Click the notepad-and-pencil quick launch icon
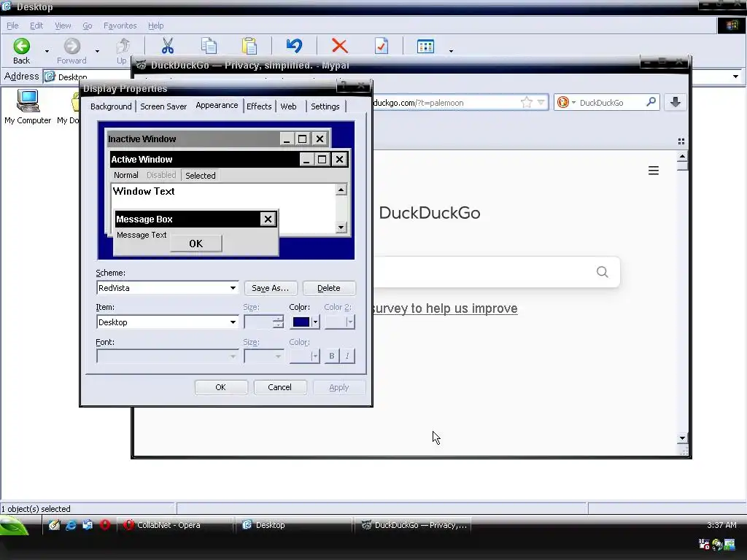 click(54, 525)
